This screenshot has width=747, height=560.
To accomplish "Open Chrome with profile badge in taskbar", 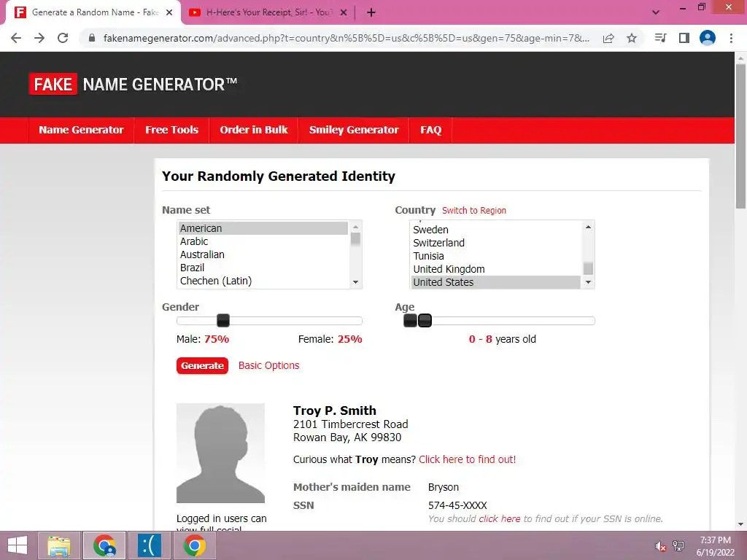I will (x=104, y=545).
